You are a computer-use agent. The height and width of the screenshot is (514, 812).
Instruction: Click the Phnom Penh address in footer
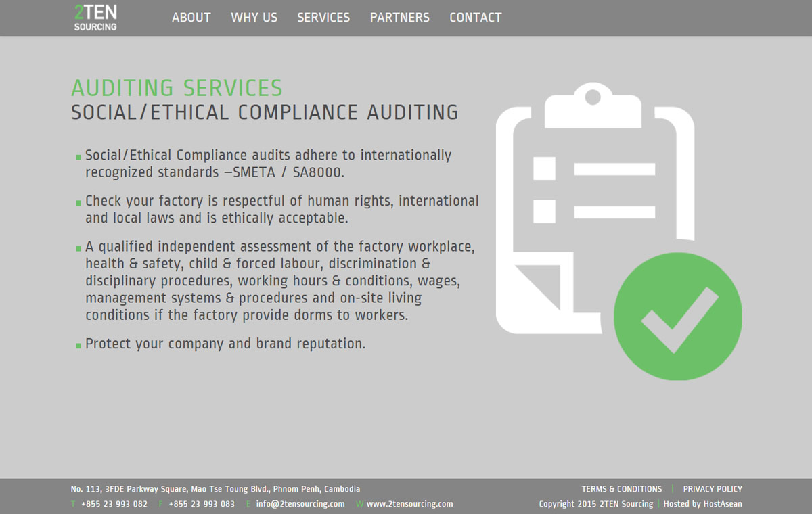click(x=215, y=489)
